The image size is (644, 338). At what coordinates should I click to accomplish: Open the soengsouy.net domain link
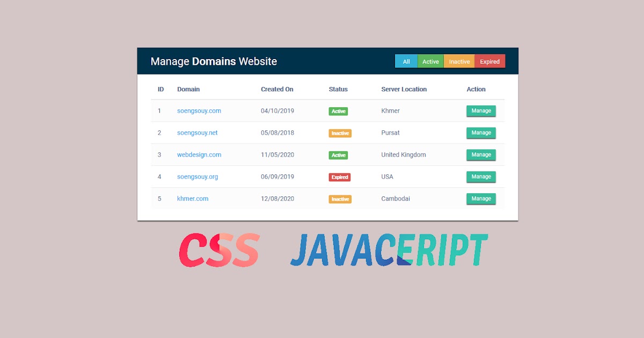coord(197,133)
